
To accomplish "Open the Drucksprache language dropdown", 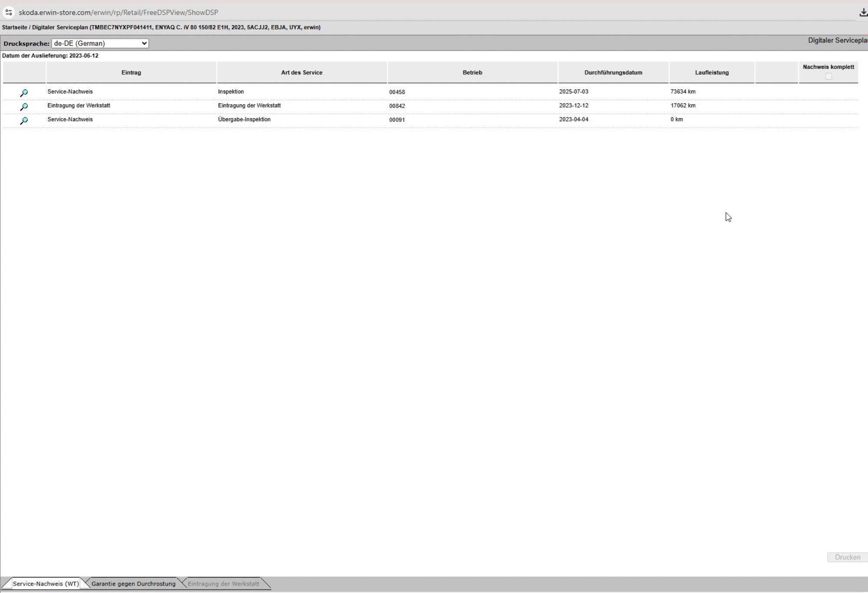I will pyautogui.click(x=100, y=43).
